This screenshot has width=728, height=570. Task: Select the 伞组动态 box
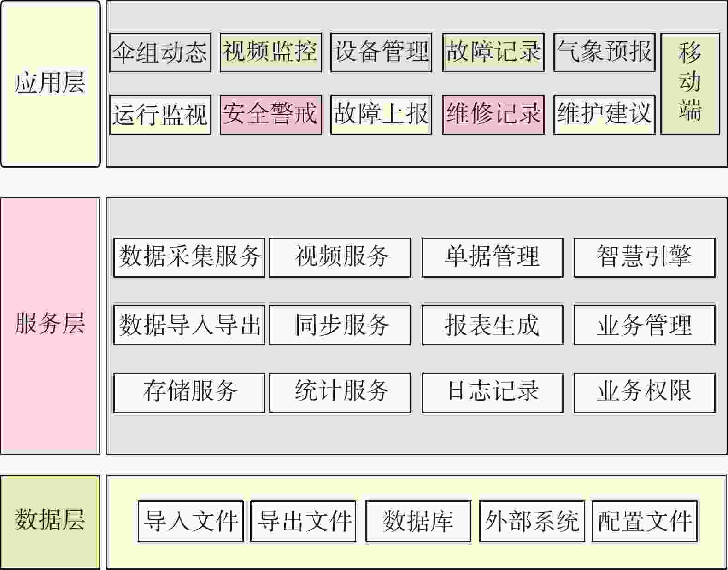(x=160, y=52)
